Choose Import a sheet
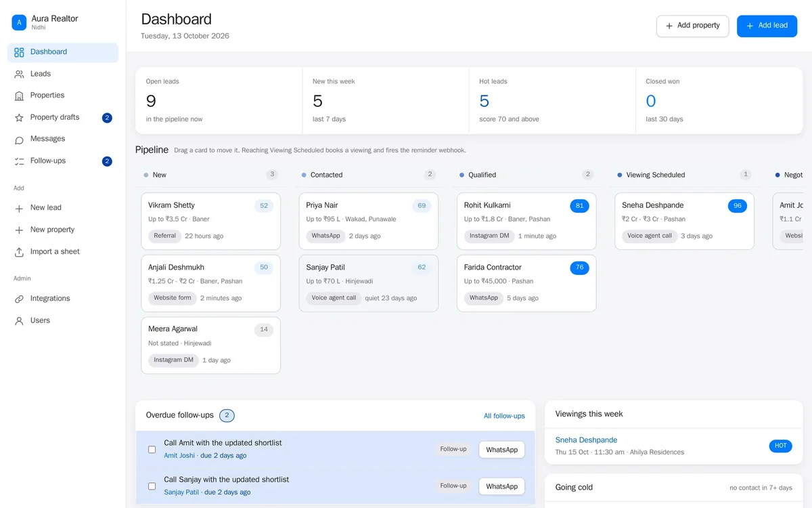 click(63, 251)
